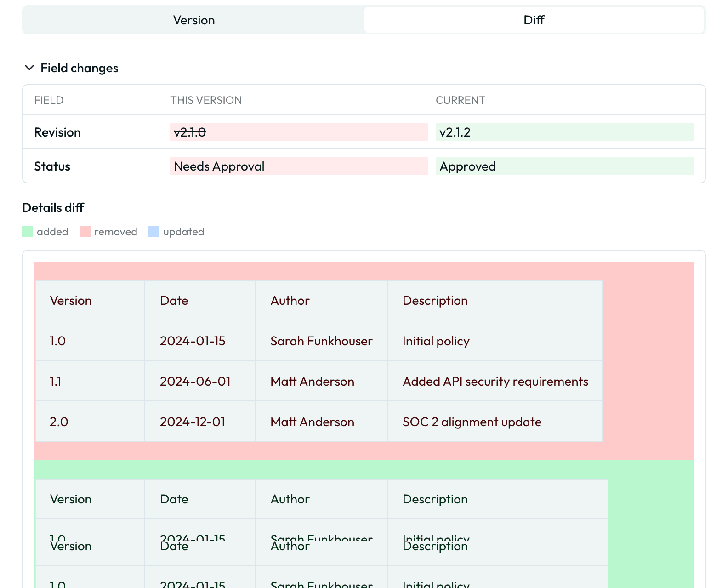Screen dimensions: 722x588
Task: Click the struck-through v2.1.0 revision value
Action: click(190, 132)
